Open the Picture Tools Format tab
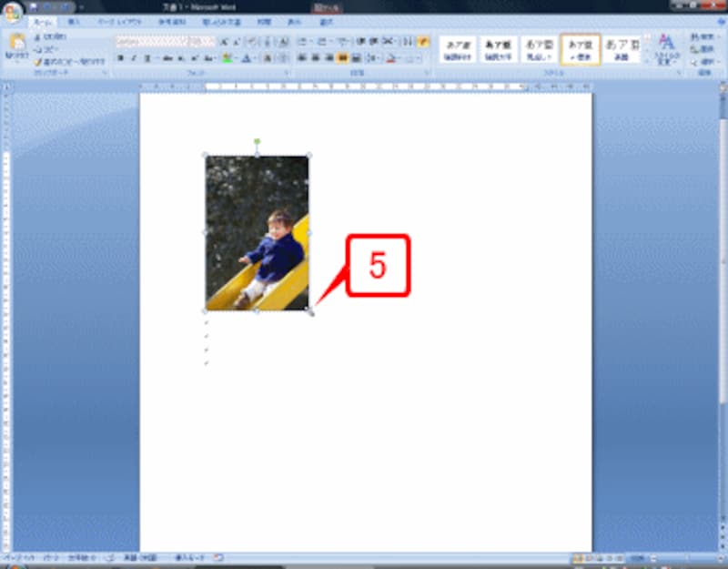728x569 pixels. coord(326,21)
